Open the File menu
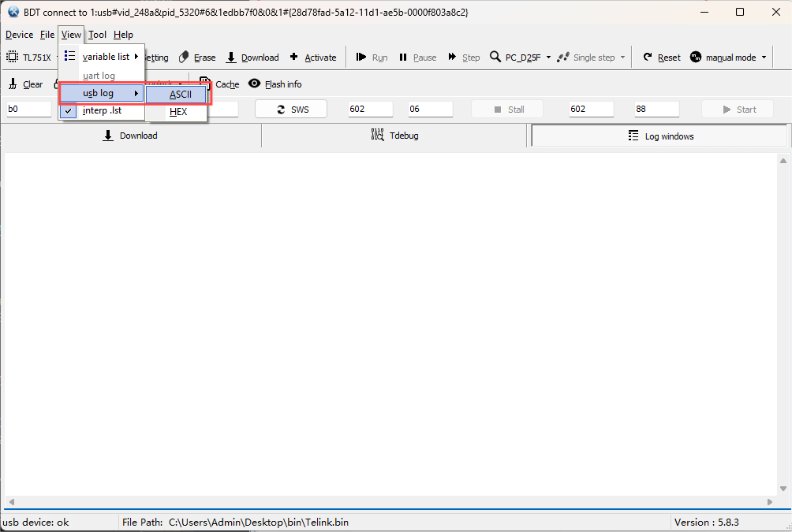Image resolution: width=792 pixels, height=532 pixels. pyautogui.click(x=47, y=35)
